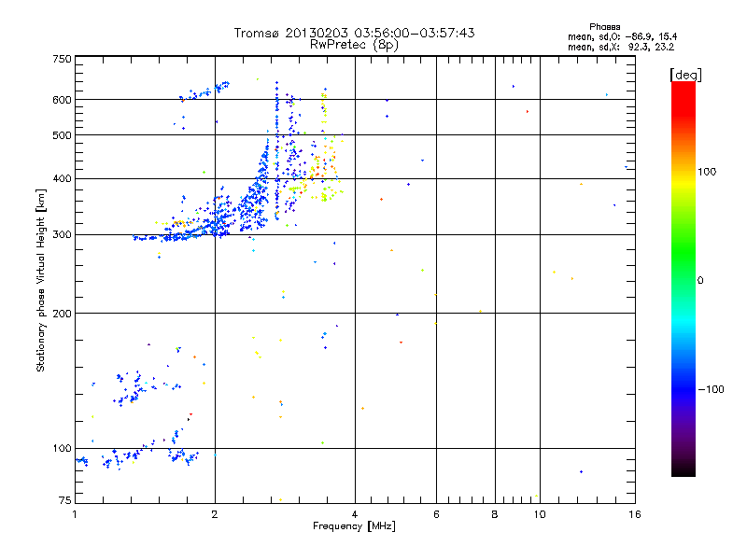The image size is (747, 560).
Task: Click the black bottom of the colorbar
Action: [x=684, y=469]
